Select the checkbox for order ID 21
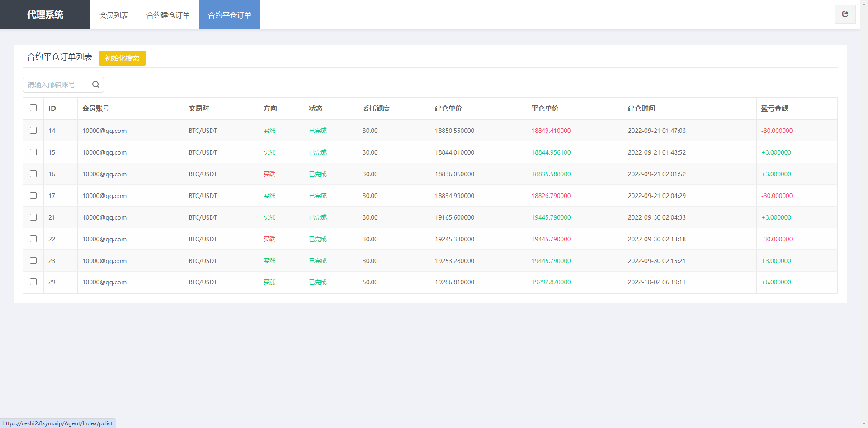 click(33, 217)
